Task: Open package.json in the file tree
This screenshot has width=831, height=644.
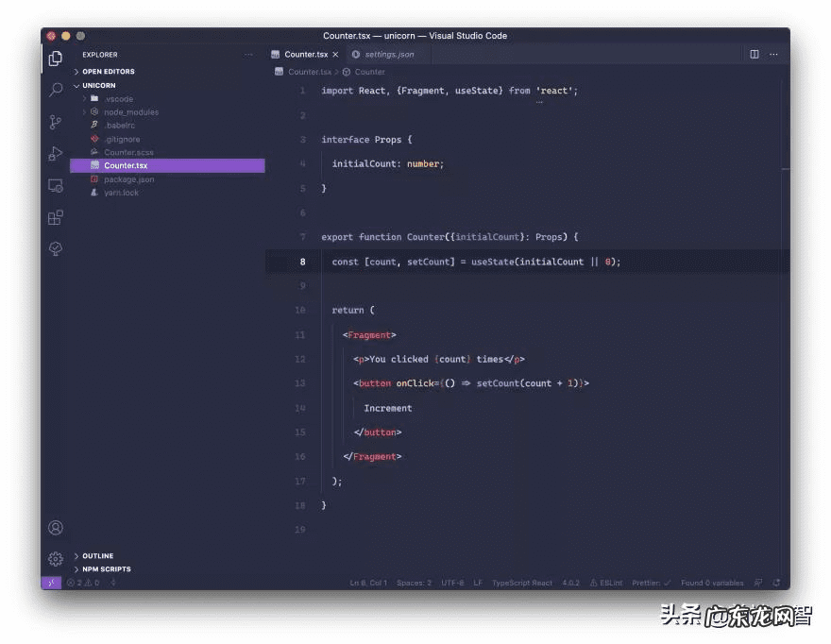Action: [128, 179]
